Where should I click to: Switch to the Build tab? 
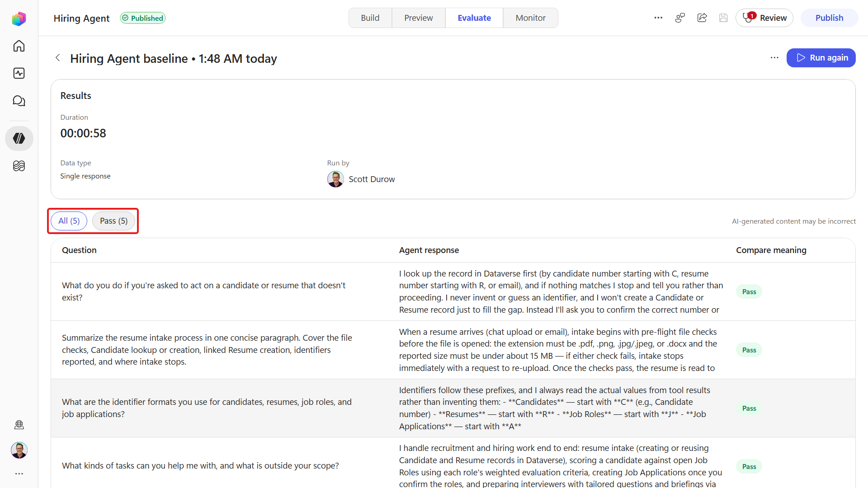370,18
